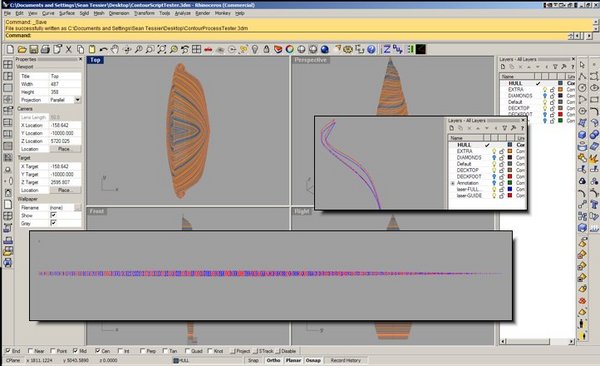Open the Top viewport title menu
The height and width of the screenshot is (366, 600).
(x=95, y=60)
